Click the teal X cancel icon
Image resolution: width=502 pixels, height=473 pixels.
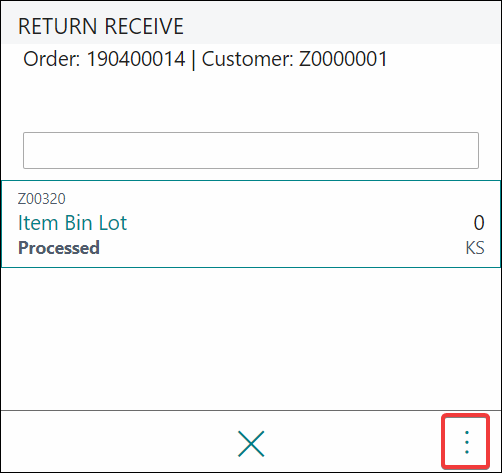click(251, 444)
